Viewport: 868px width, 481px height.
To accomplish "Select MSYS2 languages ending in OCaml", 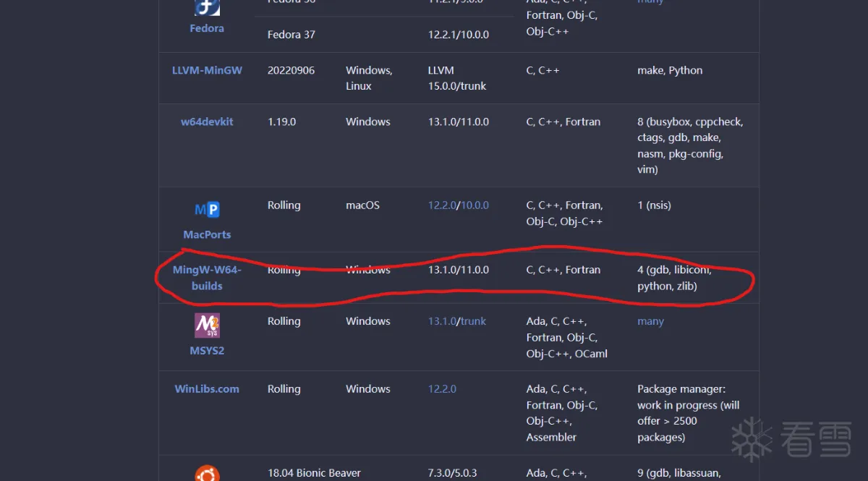I will coord(567,338).
